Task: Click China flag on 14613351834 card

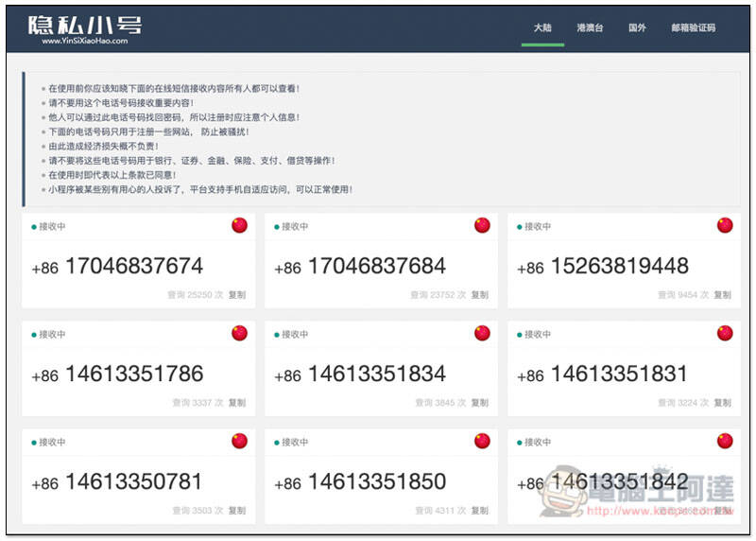Action: [482, 333]
